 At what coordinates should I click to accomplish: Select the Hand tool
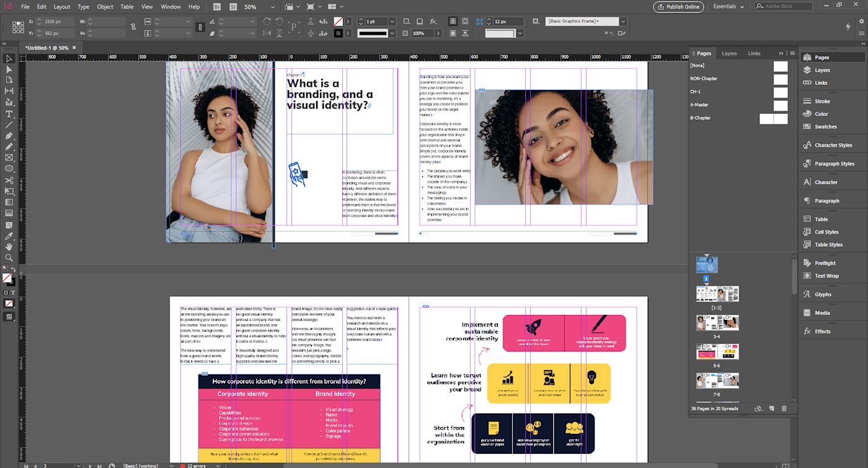9,247
